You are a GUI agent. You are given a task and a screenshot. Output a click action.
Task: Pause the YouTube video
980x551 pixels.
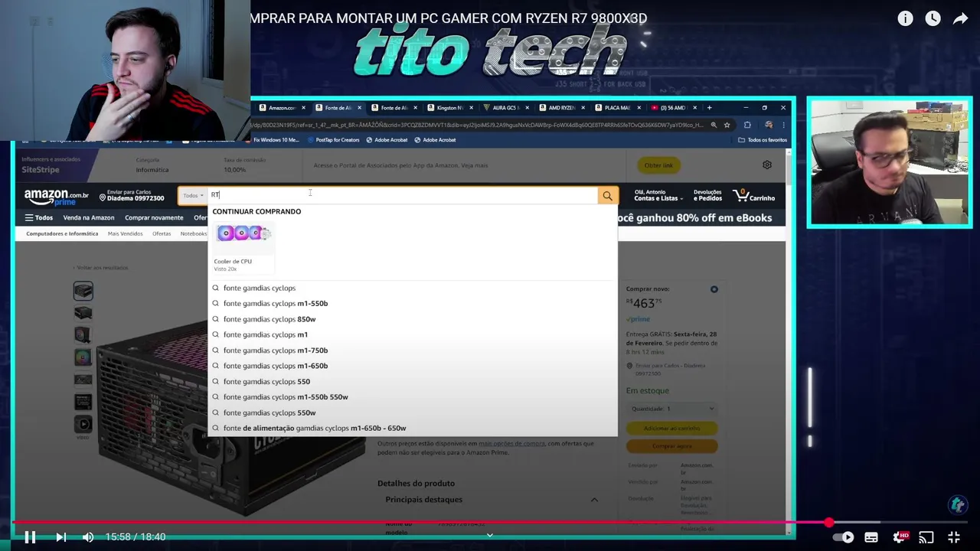coord(30,537)
